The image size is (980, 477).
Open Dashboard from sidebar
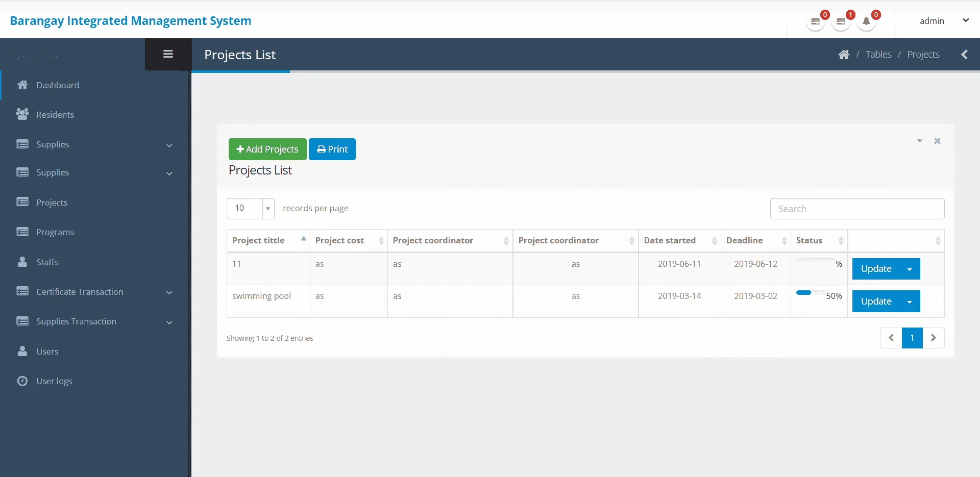(x=58, y=85)
